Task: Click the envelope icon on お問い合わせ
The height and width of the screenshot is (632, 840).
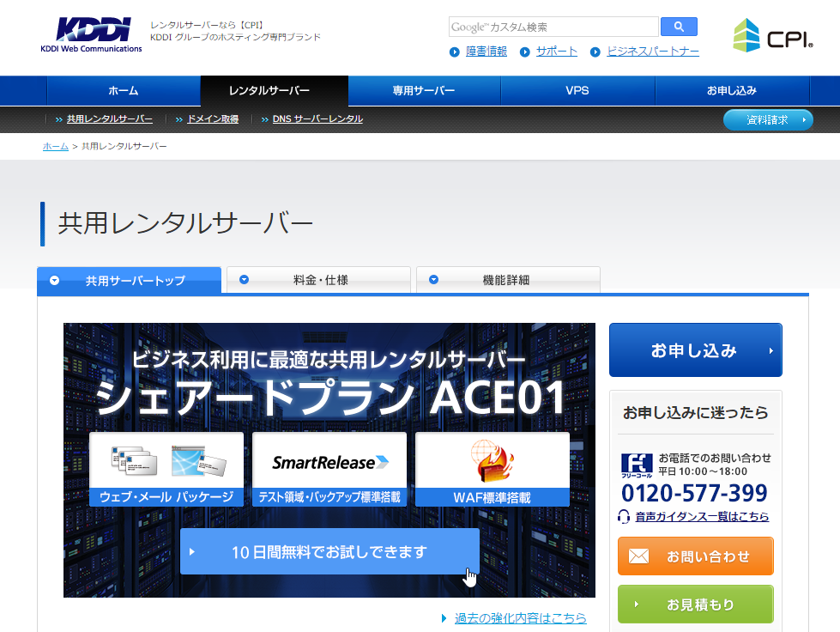Action: (638, 556)
